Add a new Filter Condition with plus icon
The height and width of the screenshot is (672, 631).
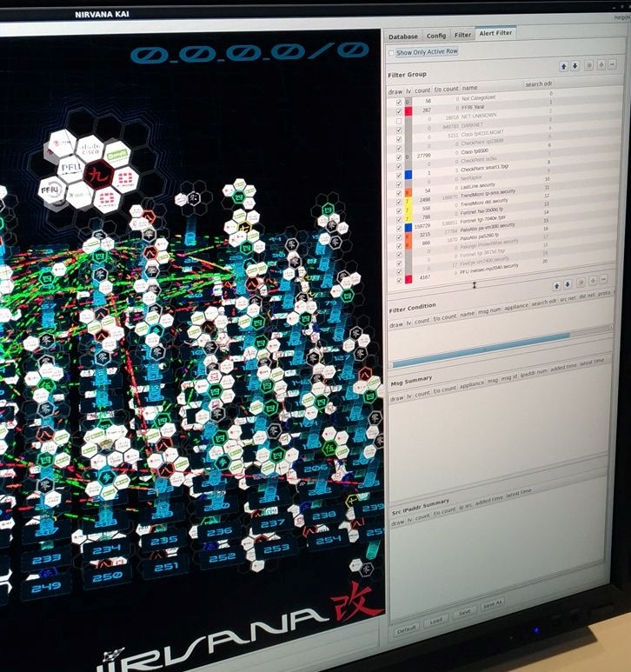[593, 281]
